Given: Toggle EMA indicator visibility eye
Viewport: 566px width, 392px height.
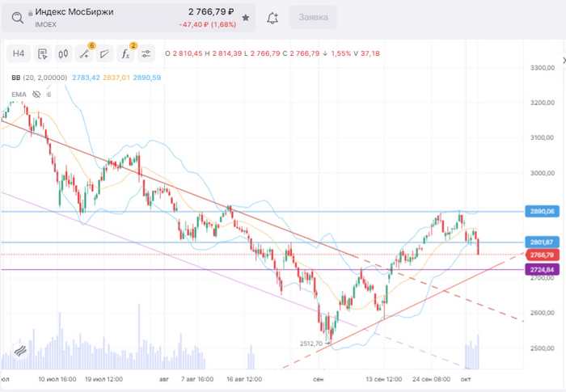Looking at the screenshot, I should click(36, 95).
